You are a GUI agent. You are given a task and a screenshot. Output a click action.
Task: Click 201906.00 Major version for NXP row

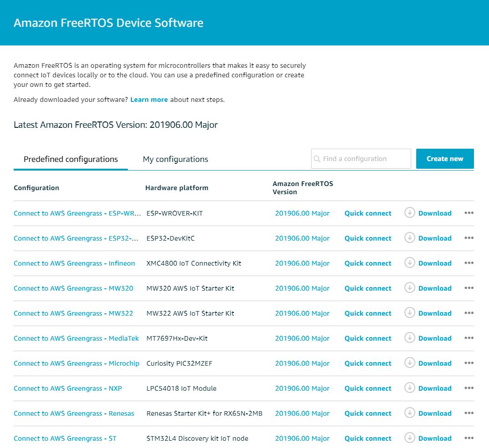coord(302,388)
